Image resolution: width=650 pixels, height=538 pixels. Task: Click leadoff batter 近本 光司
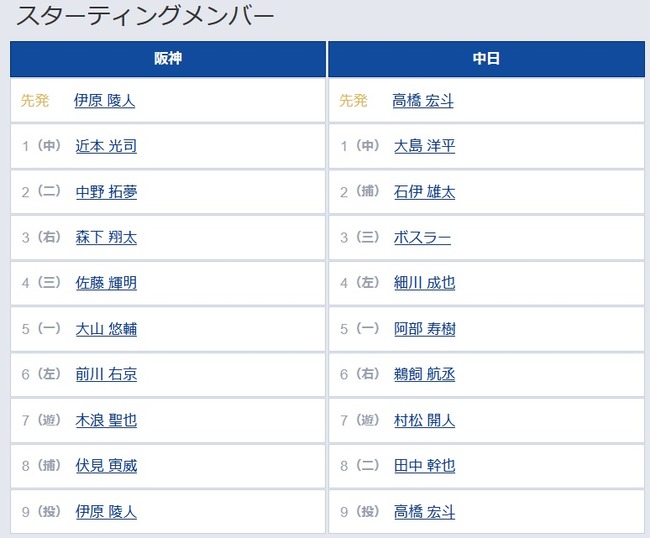tap(106, 146)
